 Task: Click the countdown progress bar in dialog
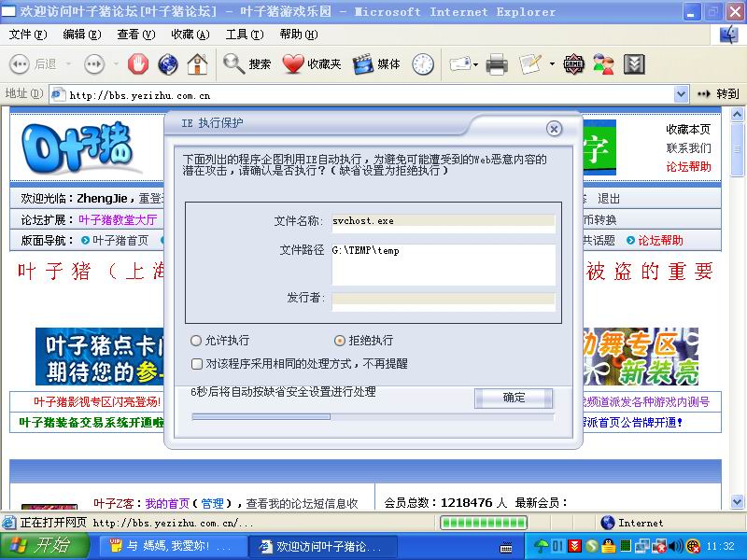tap(373, 416)
